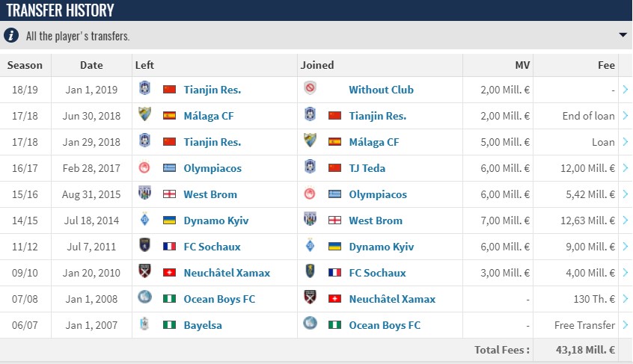Click Málaga CF crest in Left column

coord(144,114)
